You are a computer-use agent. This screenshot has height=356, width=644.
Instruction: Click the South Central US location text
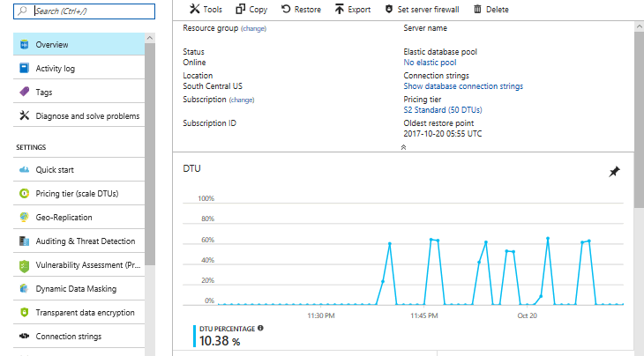tap(213, 86)
